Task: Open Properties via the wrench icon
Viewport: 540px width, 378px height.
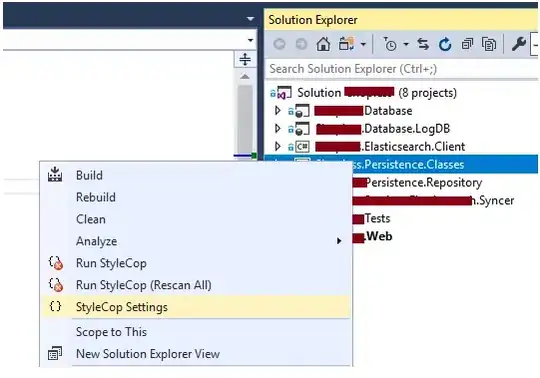Action: (519, 44)
